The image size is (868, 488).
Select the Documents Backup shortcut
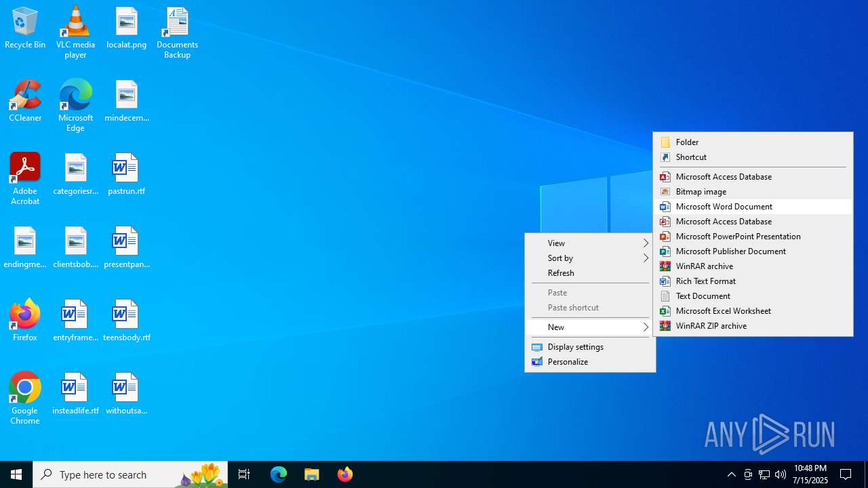point(177,33)
